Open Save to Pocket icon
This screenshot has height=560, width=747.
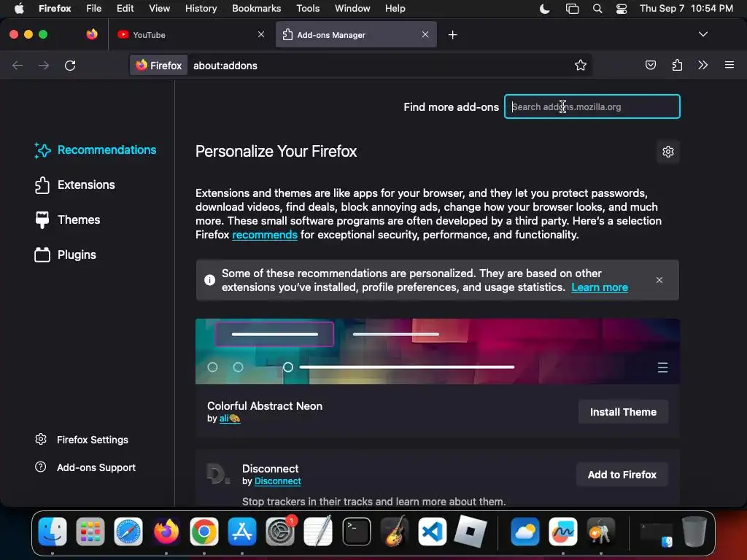(650, 65)
